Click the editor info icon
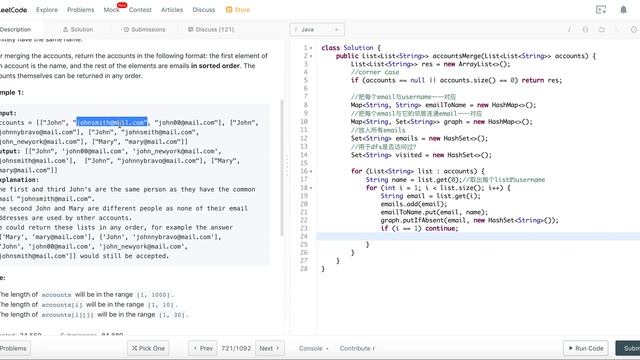This screenshot has width=640, height=360. (x=569, y=29)
